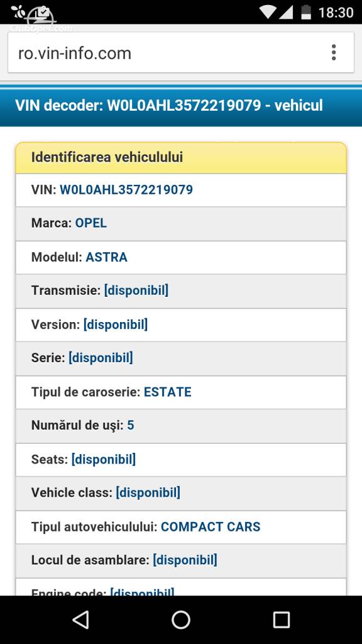This screenshot has width=362, height=644.
Task: Click Version [disponibil] link
Action: pyautogui.click(x=116, y=325)
